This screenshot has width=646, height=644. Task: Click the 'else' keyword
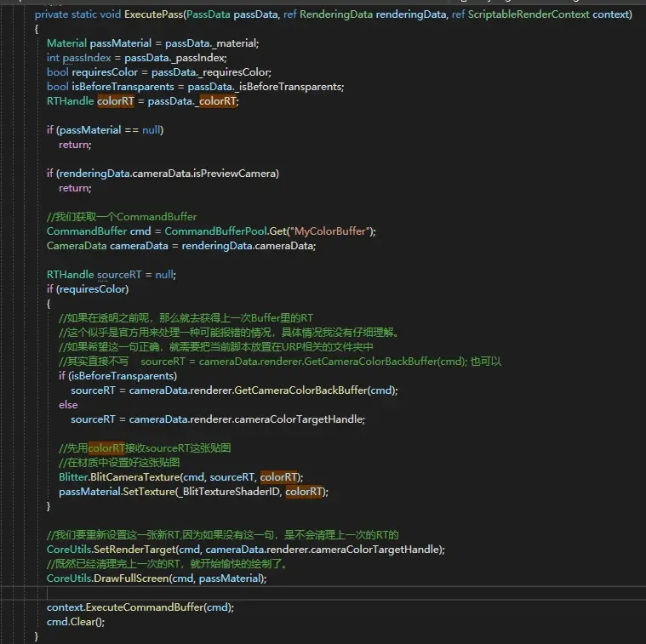pos(68,405)
